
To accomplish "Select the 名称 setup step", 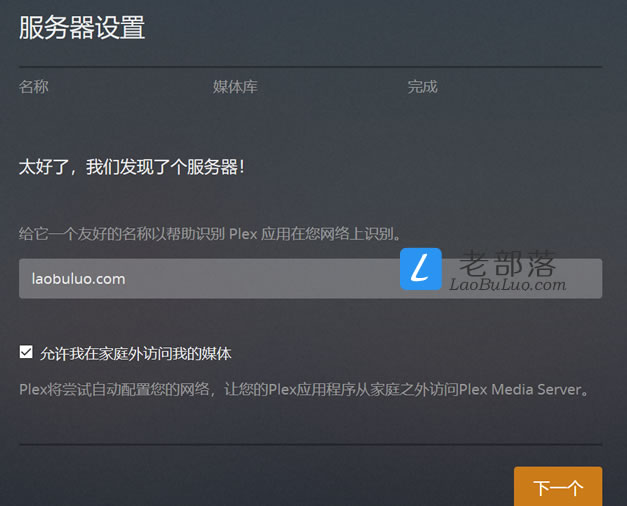I will tap(34, 87).
